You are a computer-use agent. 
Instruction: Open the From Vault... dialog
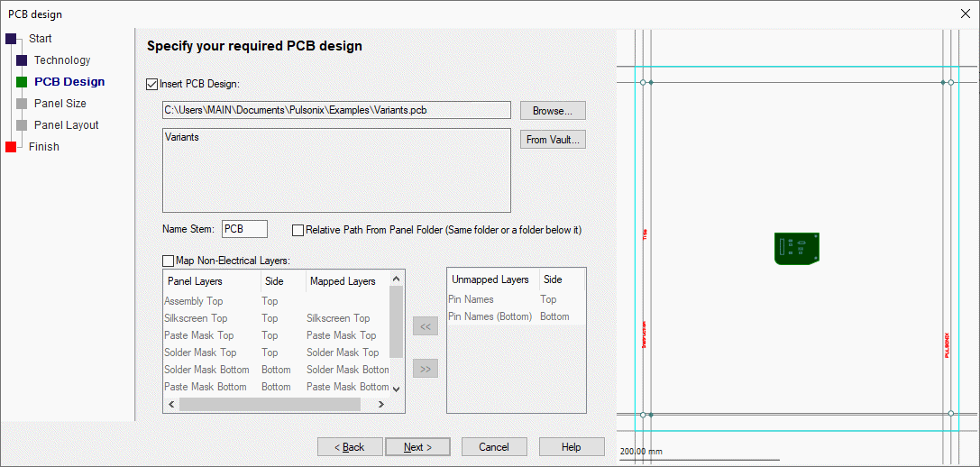click(x=553, y=140)
